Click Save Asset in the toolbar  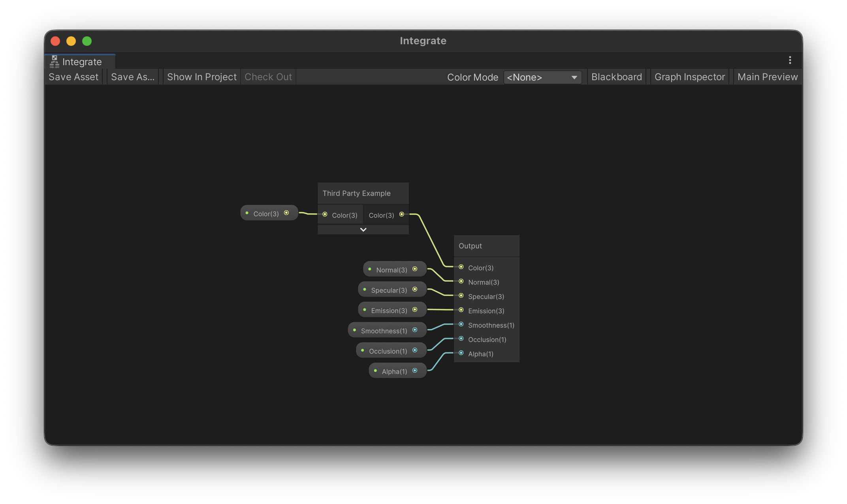click(73, 77)
